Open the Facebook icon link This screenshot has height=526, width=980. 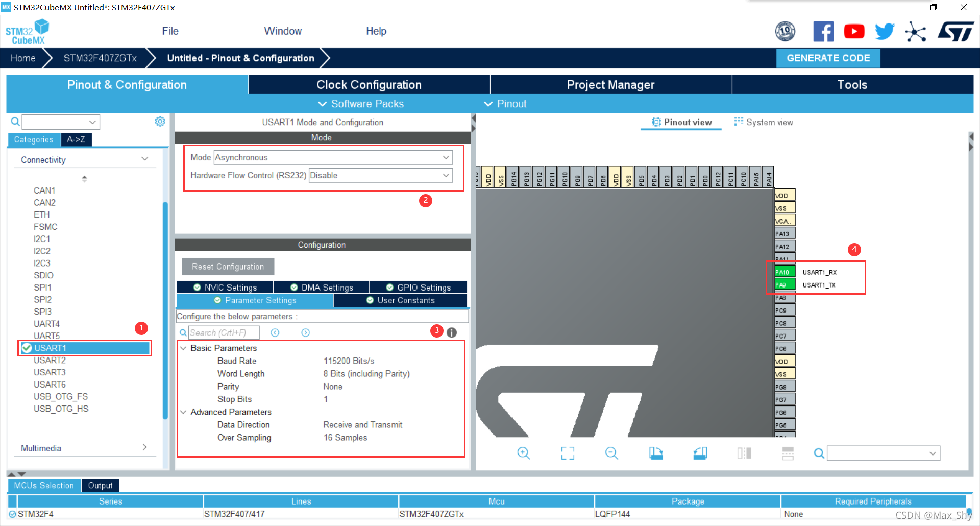[823, 32]
